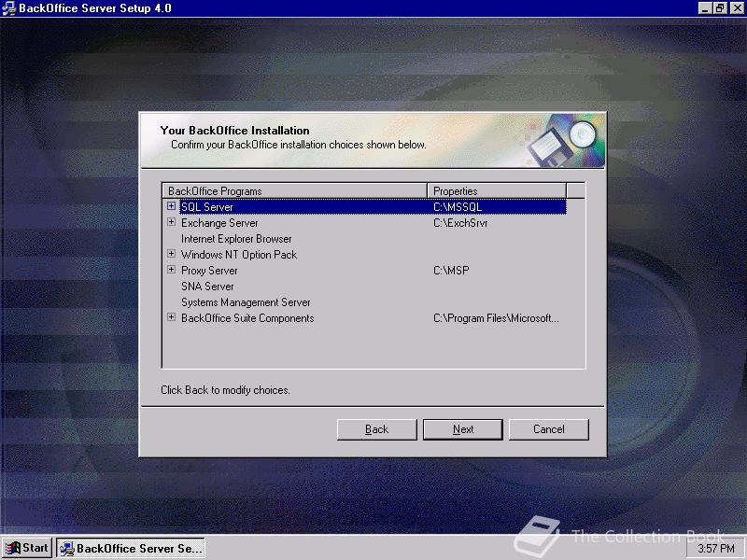747x560 pixels.
Task: Minimize the BackOffice Server Setup window
Action: pyautogui.click(x=705, y=8)
